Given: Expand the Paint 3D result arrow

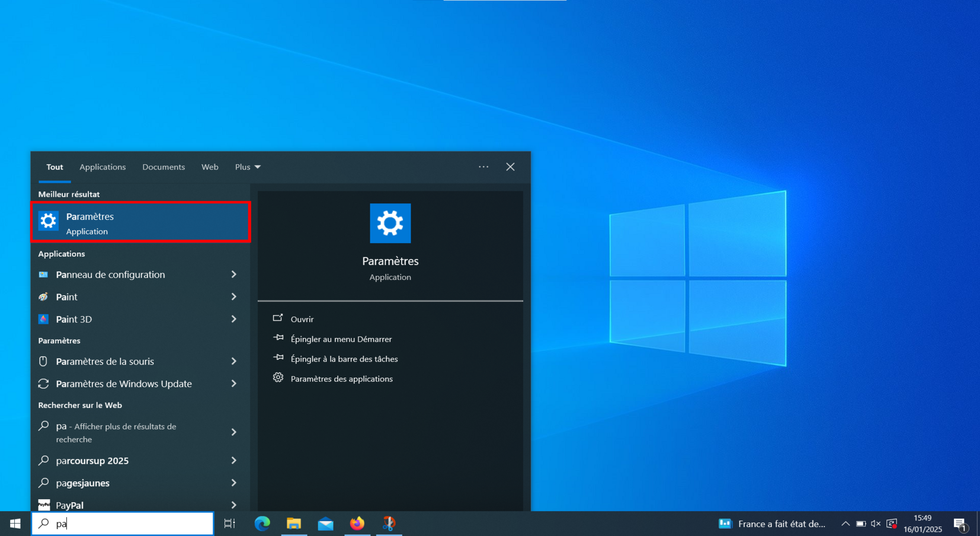Looking at the screenshot, I should coord(234,319).
